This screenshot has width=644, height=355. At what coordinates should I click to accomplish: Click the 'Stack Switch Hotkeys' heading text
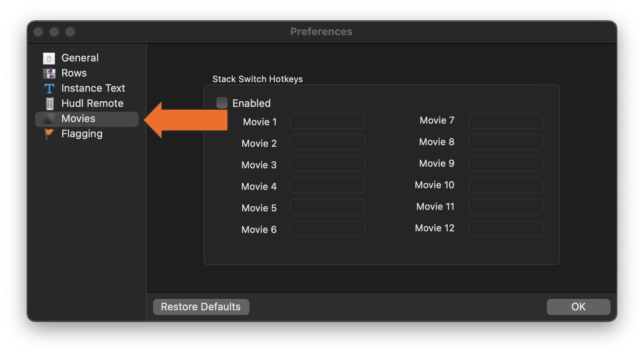pos(257,79)
